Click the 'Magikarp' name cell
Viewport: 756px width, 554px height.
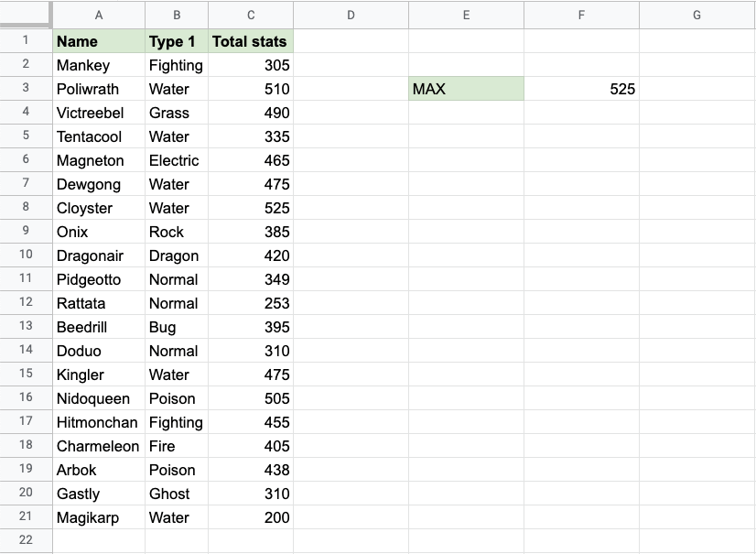(99, 517)
